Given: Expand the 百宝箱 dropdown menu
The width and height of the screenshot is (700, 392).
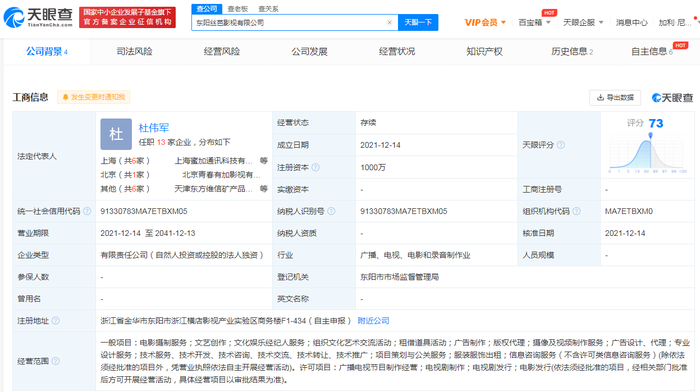Looking at the screenshot, I should point(534,22).
